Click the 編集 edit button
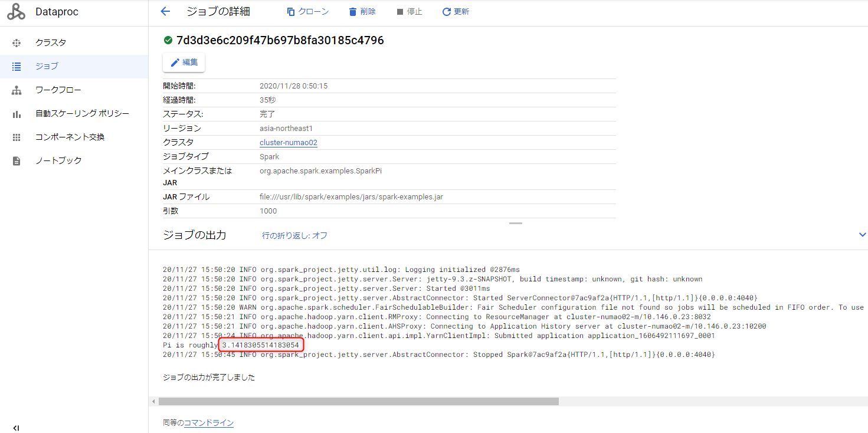The image size is (868, 433). [184, 62]
